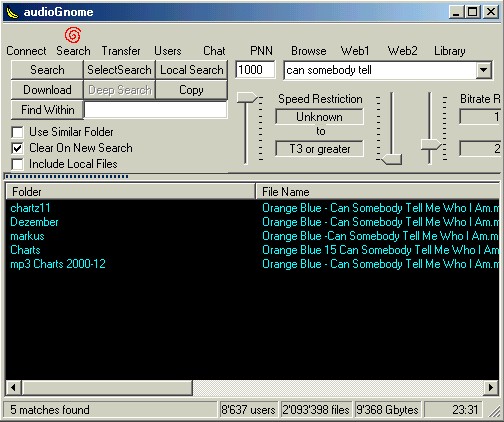504x422 pixels.
Task: Select the Charts folder row
Action: 25,250
